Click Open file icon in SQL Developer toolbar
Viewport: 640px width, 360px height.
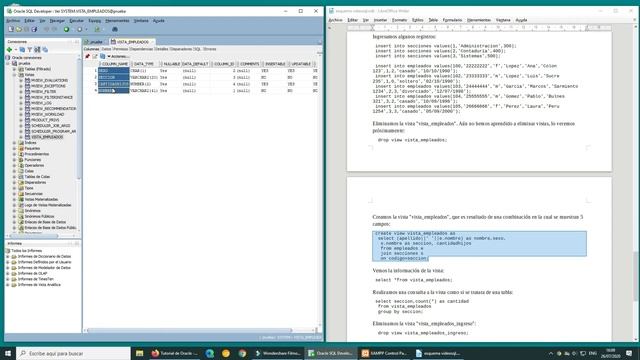pos(19,29)
